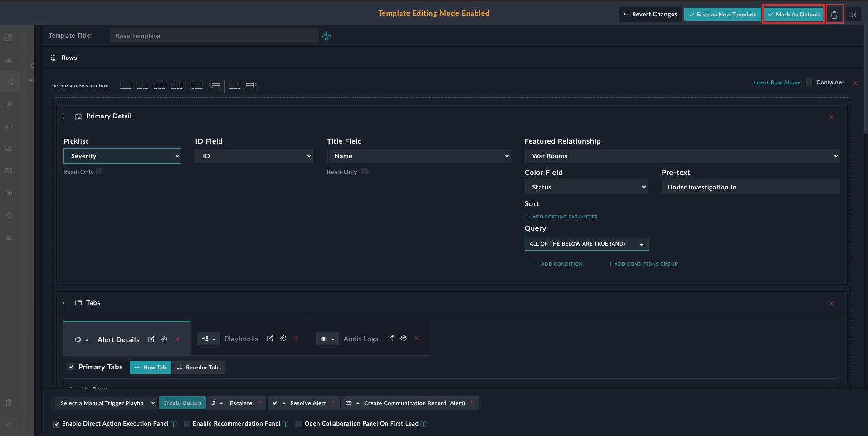The width and height of the screenshot is (868, 436).
Task: Click the Mark As Default button
Action: point(793,14)
